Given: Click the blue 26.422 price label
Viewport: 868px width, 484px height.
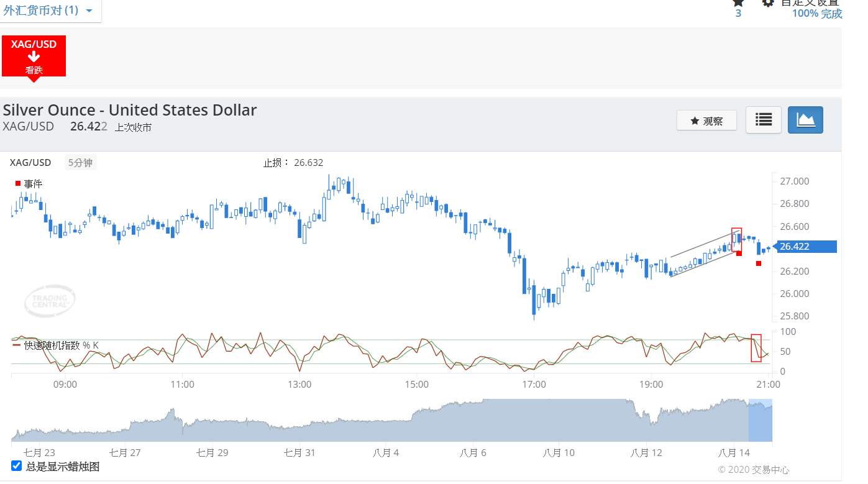Looking at the screenshot, I should 806,247.
